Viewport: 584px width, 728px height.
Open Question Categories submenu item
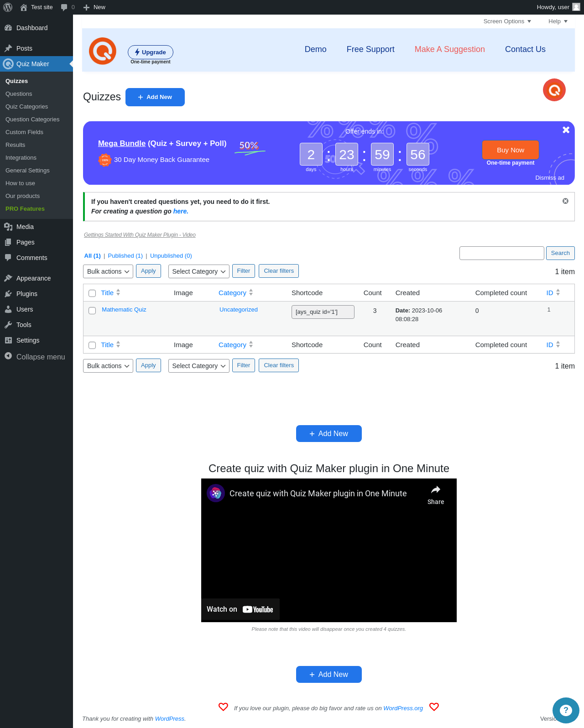pyautogui.click(x=32, y=120)
